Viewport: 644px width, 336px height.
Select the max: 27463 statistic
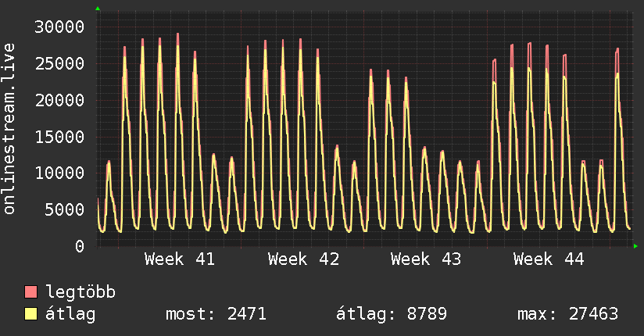pyautogui.click(x=567, y=314)
